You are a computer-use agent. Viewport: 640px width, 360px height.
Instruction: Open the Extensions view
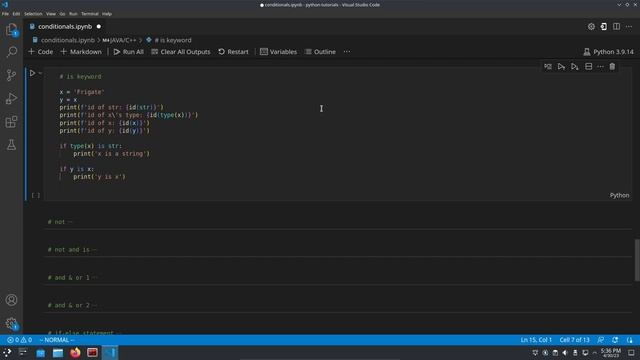(11, 122)
